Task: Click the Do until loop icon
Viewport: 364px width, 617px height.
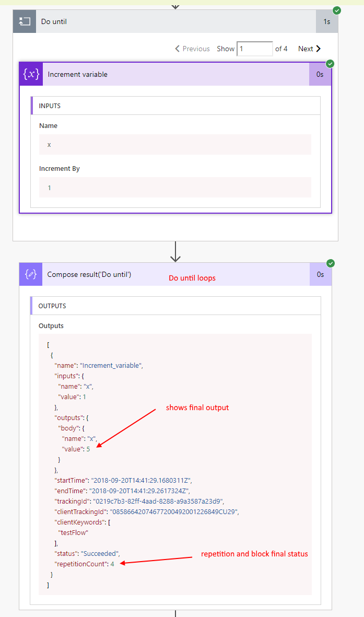Action: [25, 21]
